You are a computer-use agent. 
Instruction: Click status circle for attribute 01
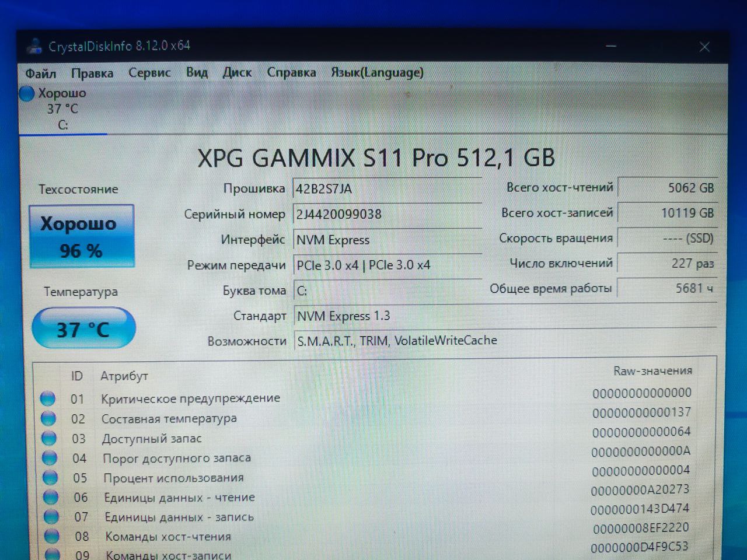pos(48,399)
